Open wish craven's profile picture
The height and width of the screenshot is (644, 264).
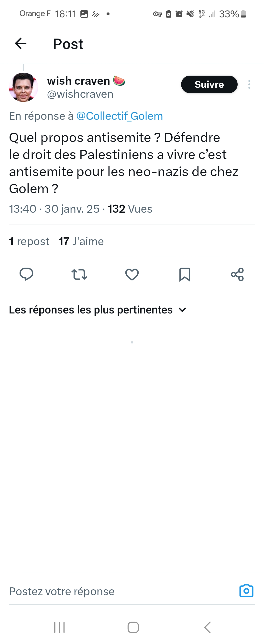coord(23,87)
